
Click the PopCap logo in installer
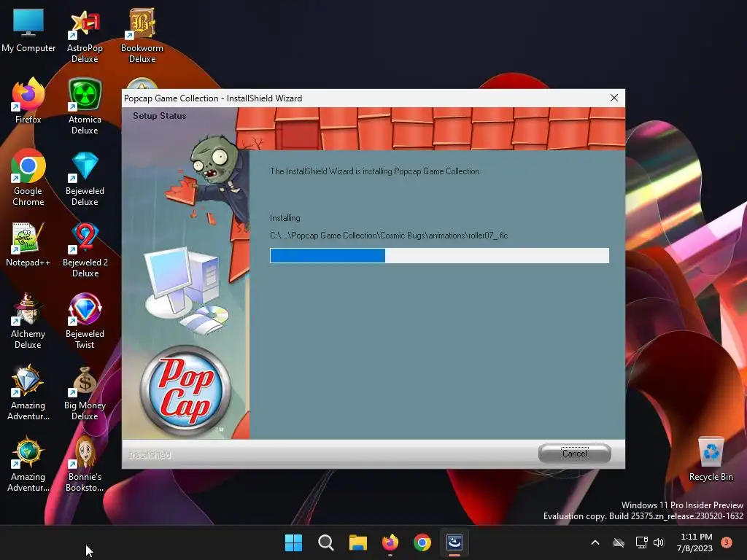[186, 391]
